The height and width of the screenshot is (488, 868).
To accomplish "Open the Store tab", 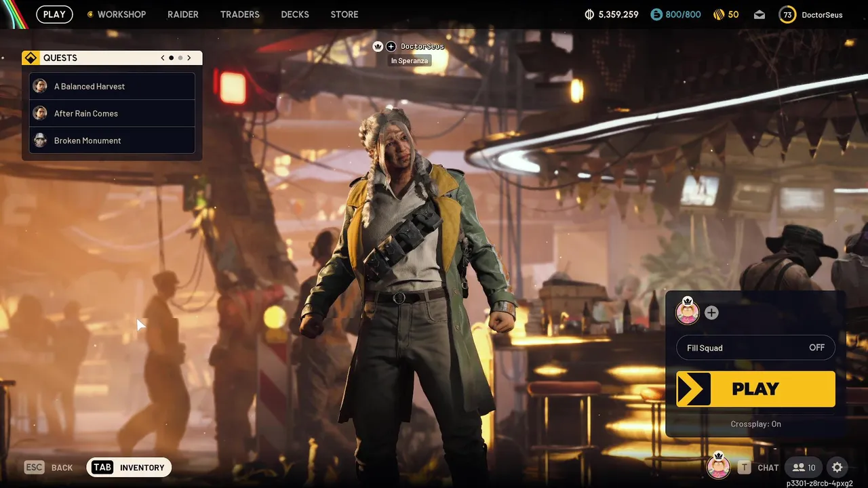I will [344, 14].
